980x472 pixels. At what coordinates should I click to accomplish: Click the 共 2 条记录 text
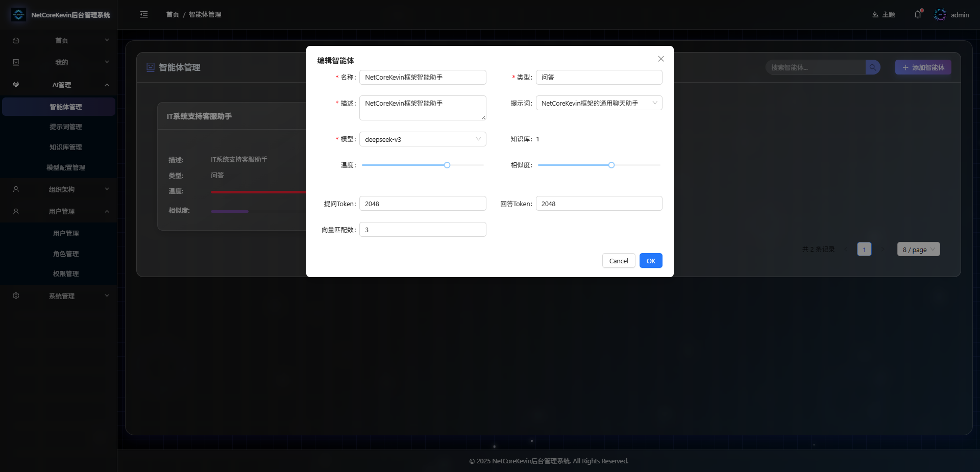pos(818,250)
